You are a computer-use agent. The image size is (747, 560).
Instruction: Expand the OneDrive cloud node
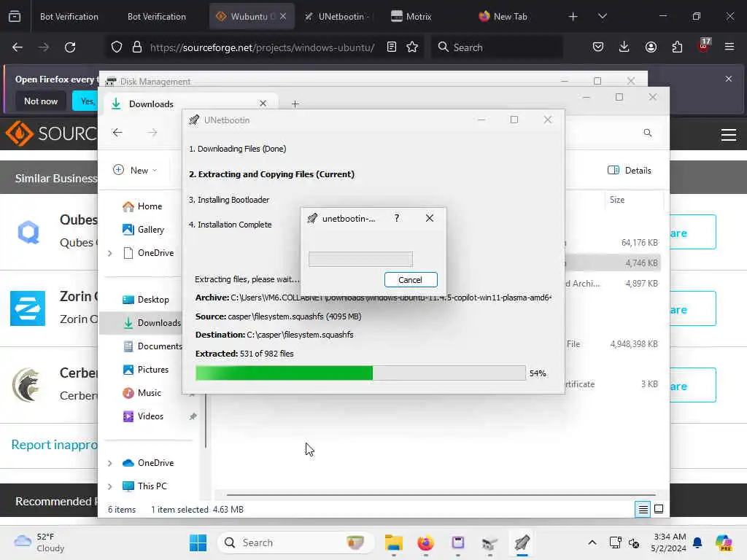[110, 463]
